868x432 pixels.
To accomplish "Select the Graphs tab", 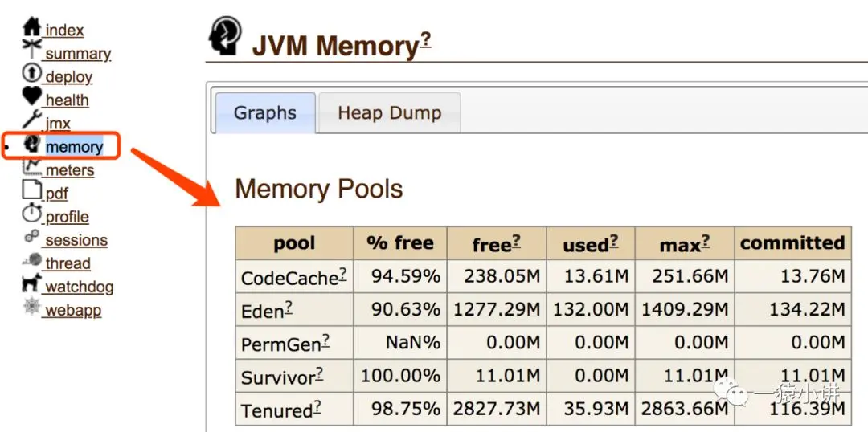I will (x=265, y=113).
